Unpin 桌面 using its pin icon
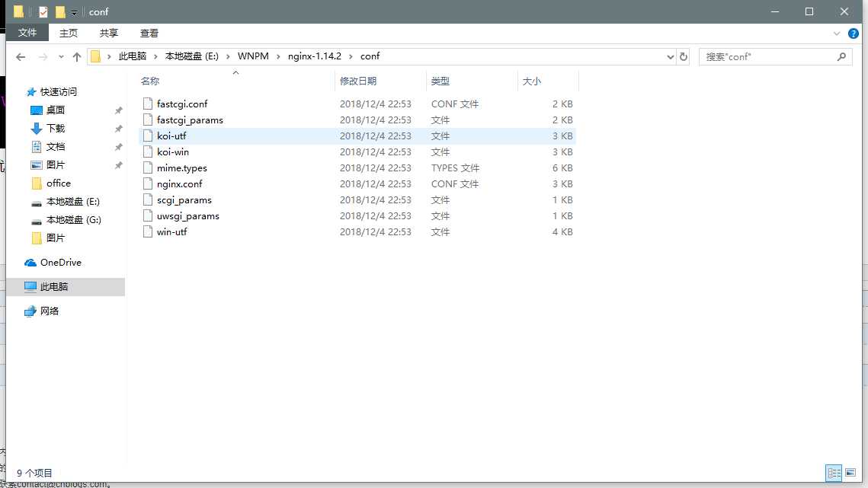Viewport: 868px width, 488px height. [118, 110]
